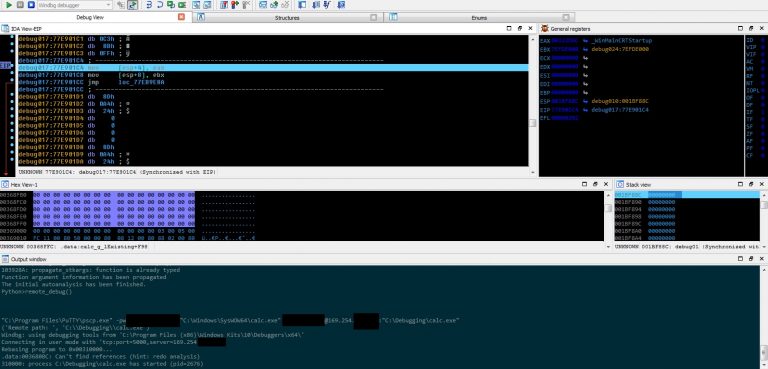The height and width of the screenshot is (369, 768).
Task: Toggle the highlighted toolbar button beside the debugger dropdown
Action: point(132,5)
